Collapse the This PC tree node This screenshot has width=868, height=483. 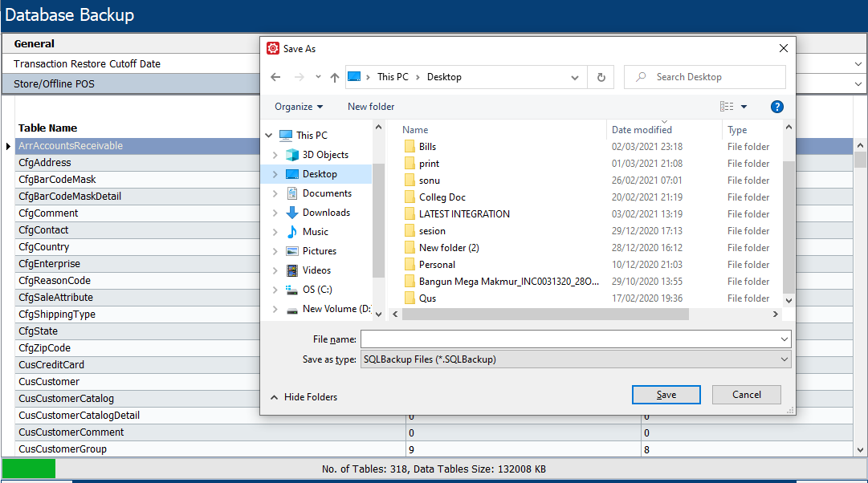click(x=268, y=136)
